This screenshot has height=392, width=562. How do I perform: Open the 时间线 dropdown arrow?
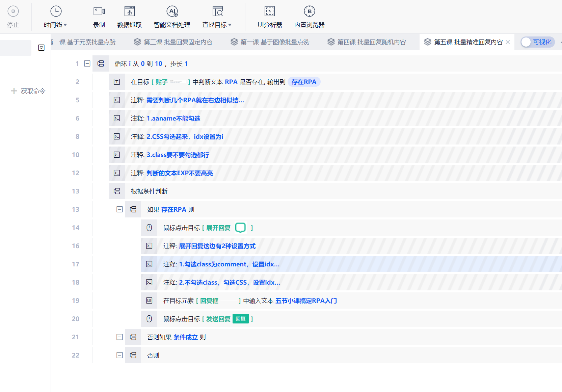tap(65, 25)
